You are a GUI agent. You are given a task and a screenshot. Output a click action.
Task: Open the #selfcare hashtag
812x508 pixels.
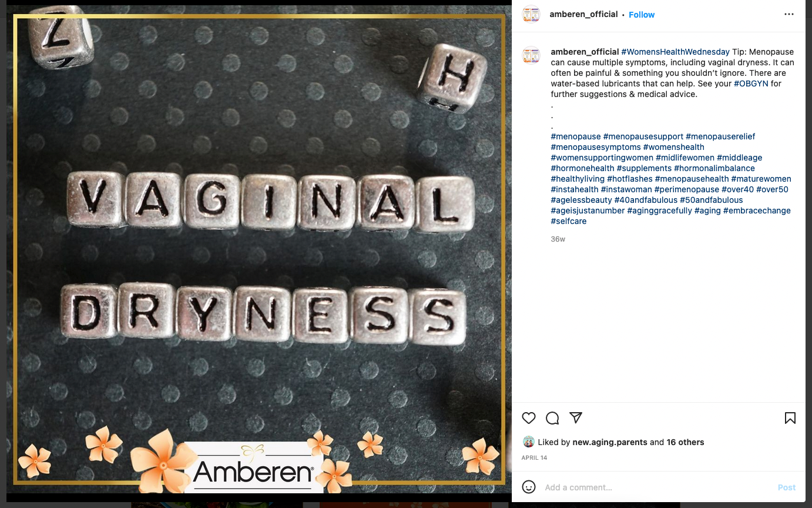click(569, 221)
